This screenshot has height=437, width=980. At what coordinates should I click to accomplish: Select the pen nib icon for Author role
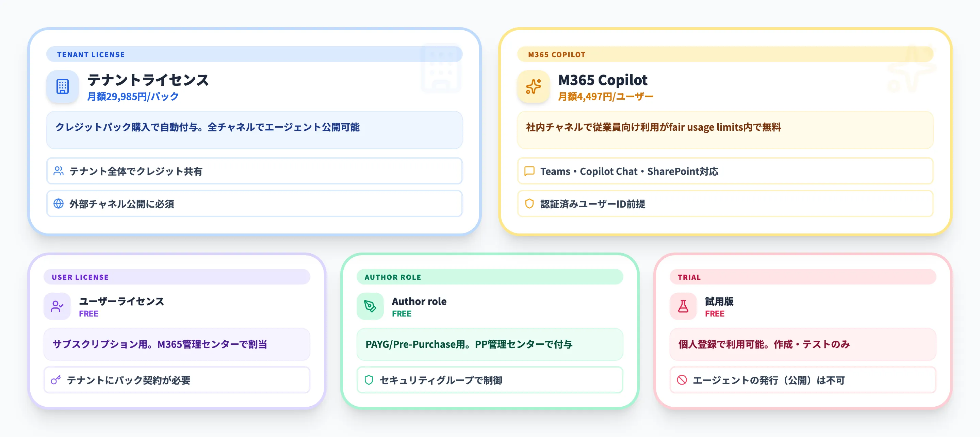tap(370, 306)
